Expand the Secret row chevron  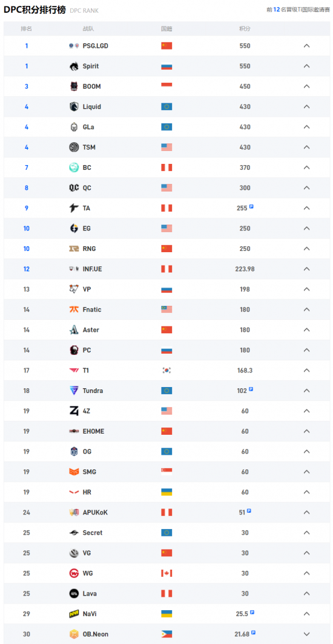pyautogui.click(x=306, y=533)
